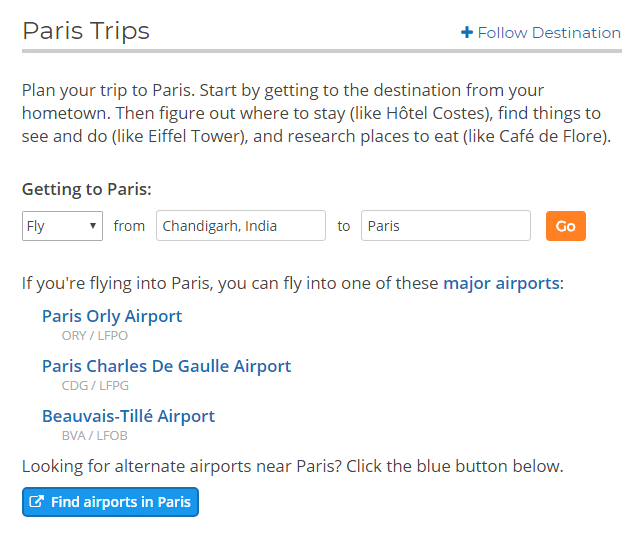Click the plus icon beside Follow Destination

467,32
